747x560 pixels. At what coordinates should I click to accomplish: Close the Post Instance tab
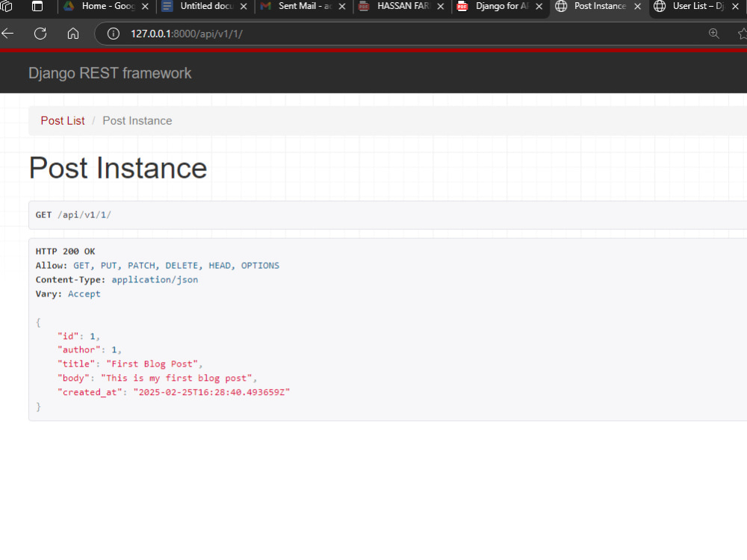pyautogui.click(x=637, y=6)
